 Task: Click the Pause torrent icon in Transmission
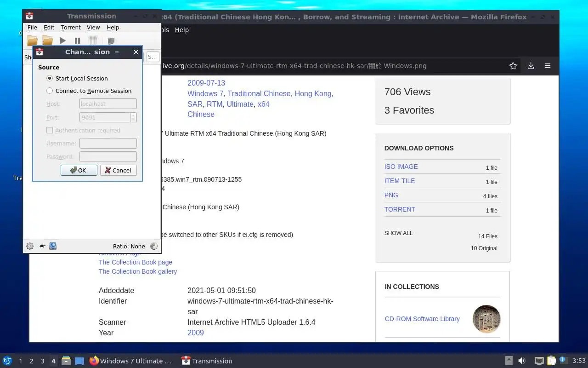coord(77,41)
